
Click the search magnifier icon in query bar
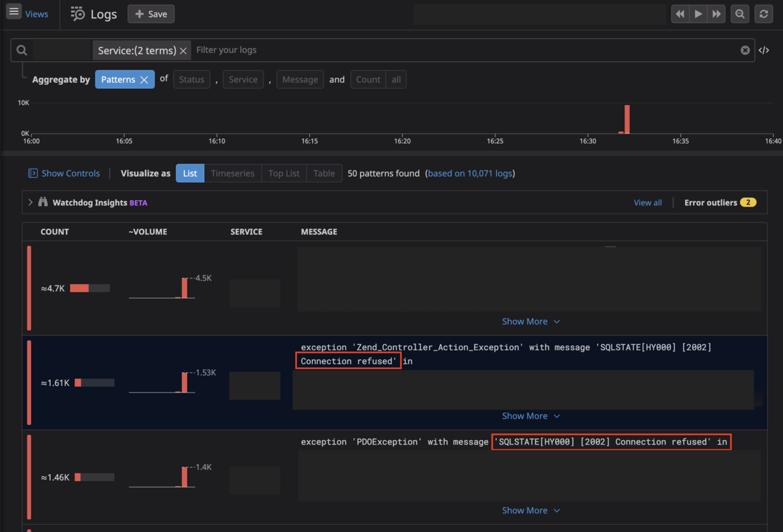point(22,50)
